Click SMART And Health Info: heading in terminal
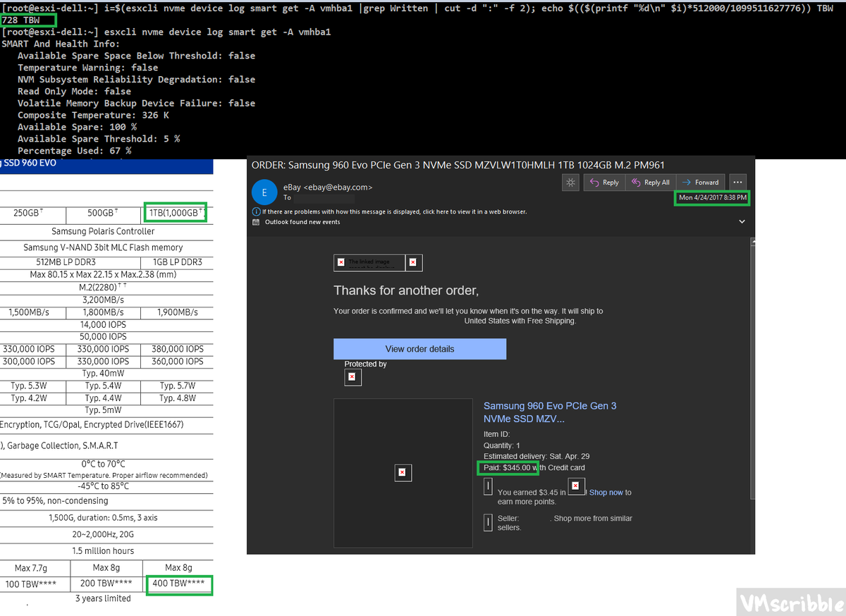The image size is (846, 616). pos(61,44)
